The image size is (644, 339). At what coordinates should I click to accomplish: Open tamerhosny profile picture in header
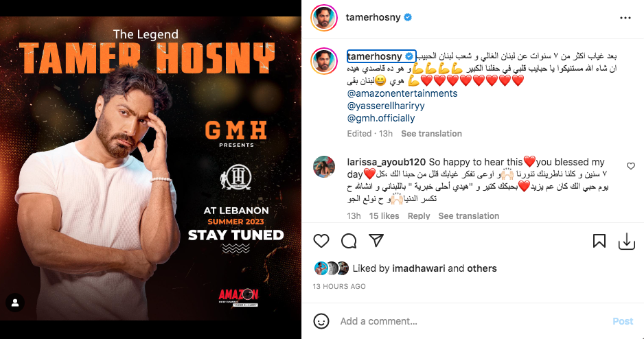coord(324,18)
